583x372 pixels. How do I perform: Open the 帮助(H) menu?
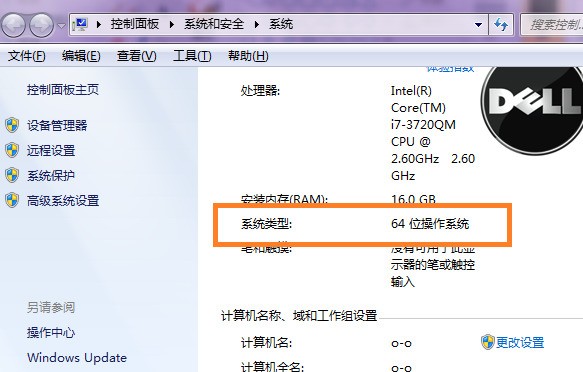click(x=248, y=56)
